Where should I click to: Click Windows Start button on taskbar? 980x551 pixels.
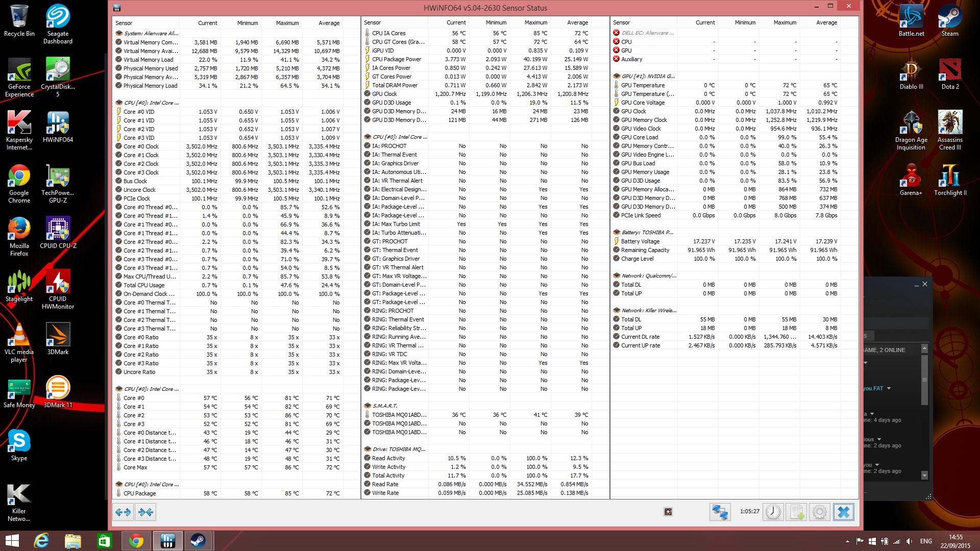12,541
